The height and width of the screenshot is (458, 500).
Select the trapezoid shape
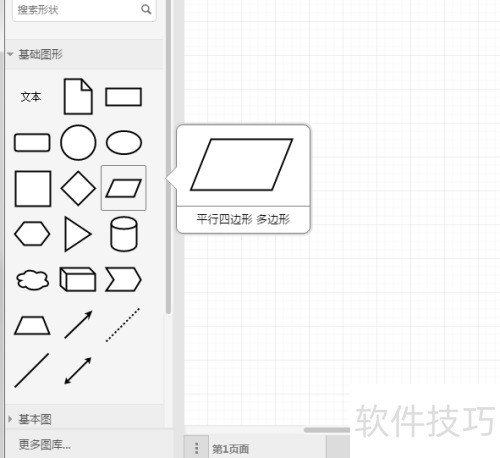(x=32, y=325)
